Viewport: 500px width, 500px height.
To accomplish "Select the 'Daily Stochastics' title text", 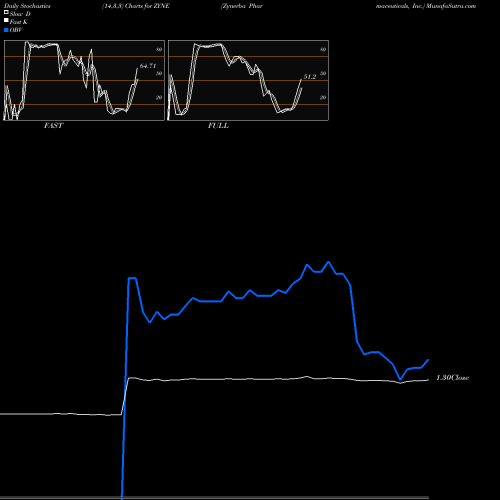I will [27, 6].
